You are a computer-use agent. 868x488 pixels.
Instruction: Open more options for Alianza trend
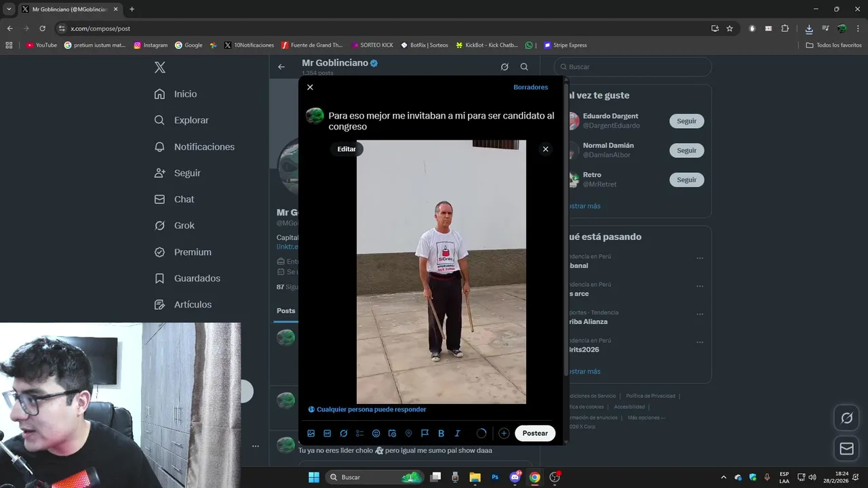point(700,314)
